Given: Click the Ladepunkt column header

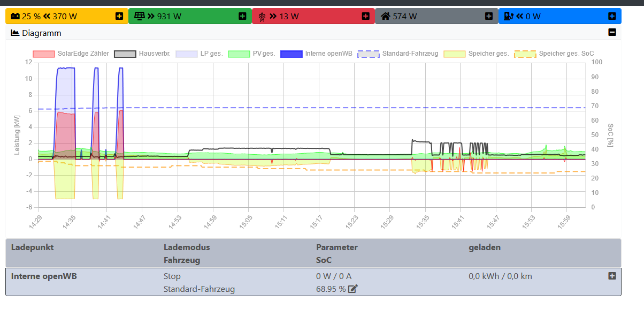Looking at the screenshot, I should (x=33, y=247).
